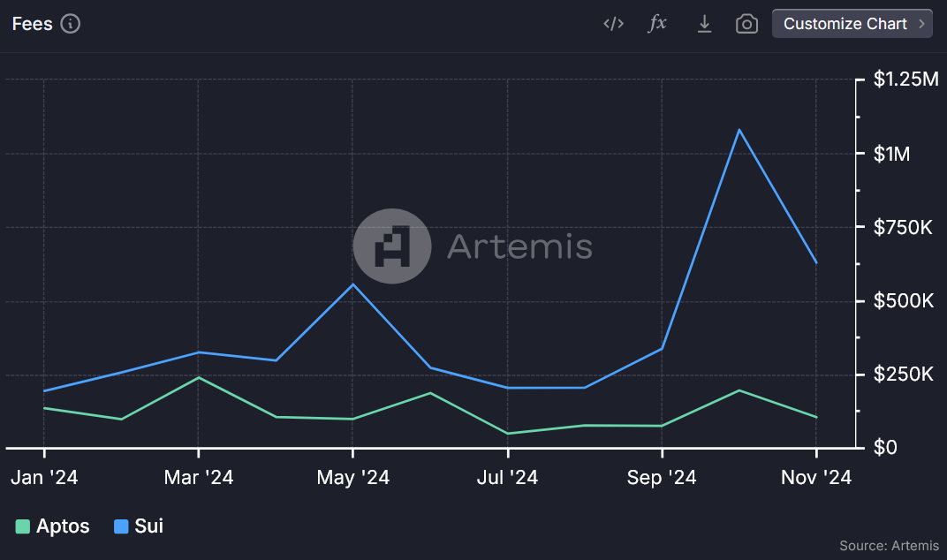Click the Artemis logo watermark icon
947x560 pixels.
coord(392,246)
